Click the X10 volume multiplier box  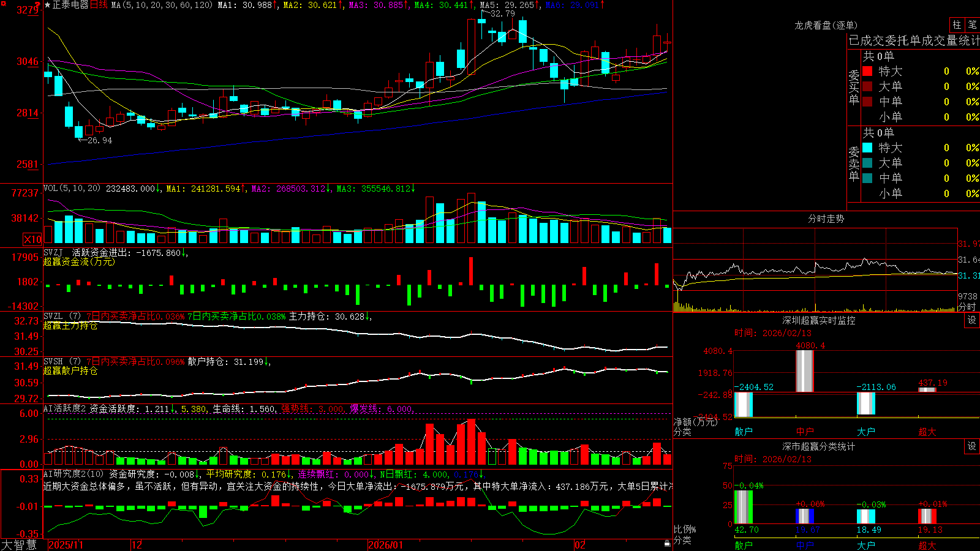point(33,239)
